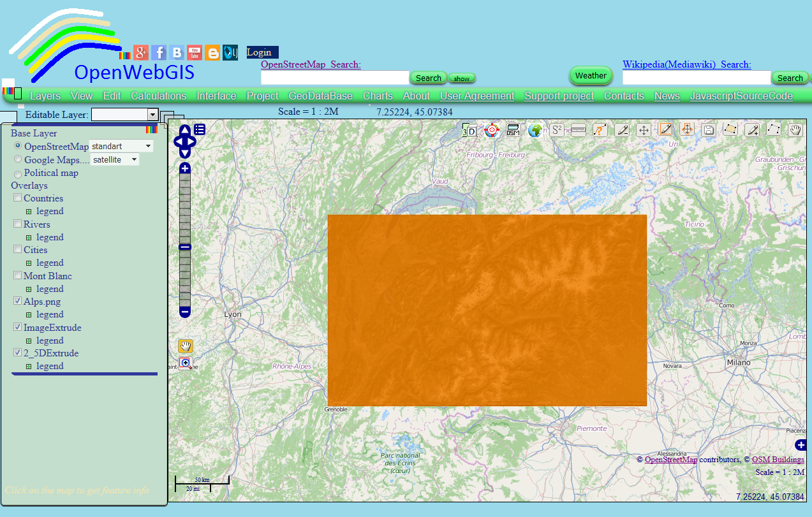The image size is (812, 517).
Task: Activate the 3D view tool
Action: pos(469,130)
